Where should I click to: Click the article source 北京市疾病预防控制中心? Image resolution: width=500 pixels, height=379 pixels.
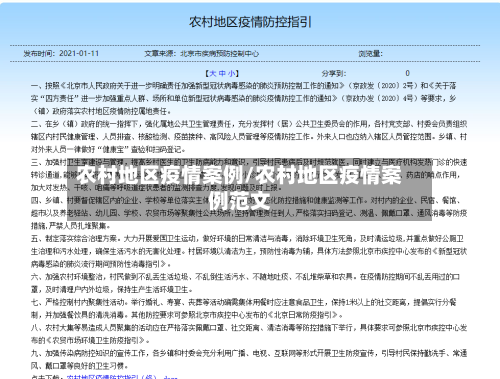[x=220, y=53]
